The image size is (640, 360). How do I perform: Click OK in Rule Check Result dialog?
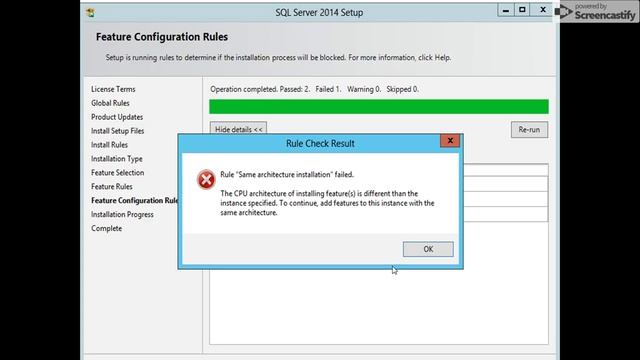[428, 249]
